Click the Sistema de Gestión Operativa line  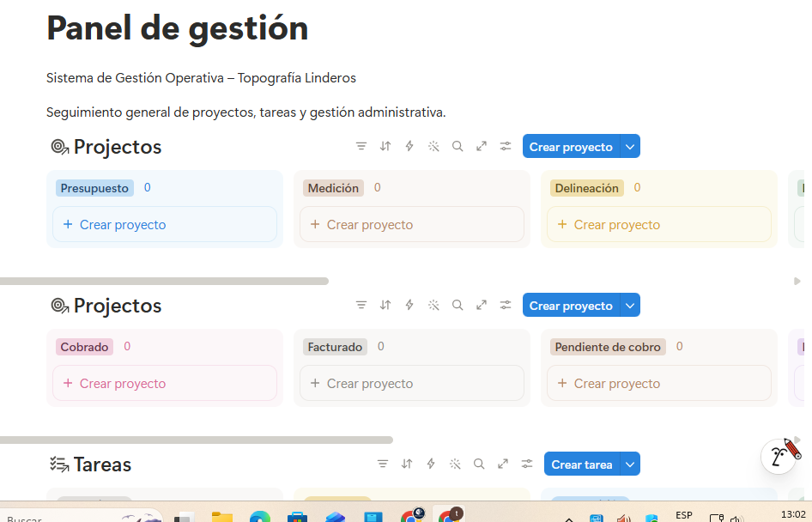(201, 77)
